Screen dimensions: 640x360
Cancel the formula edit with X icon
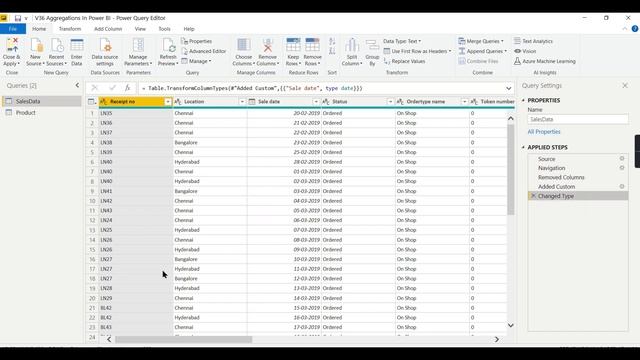[x=95, y=88]
